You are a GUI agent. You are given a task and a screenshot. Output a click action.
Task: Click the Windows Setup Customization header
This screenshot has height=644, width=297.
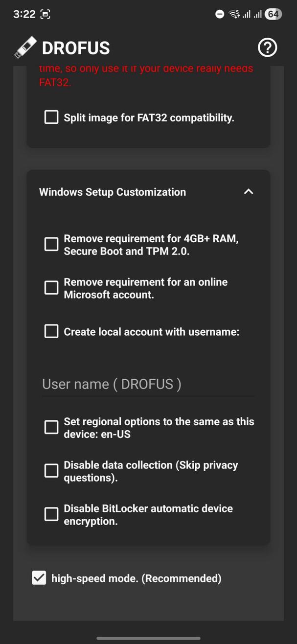(x=113, y=192)
